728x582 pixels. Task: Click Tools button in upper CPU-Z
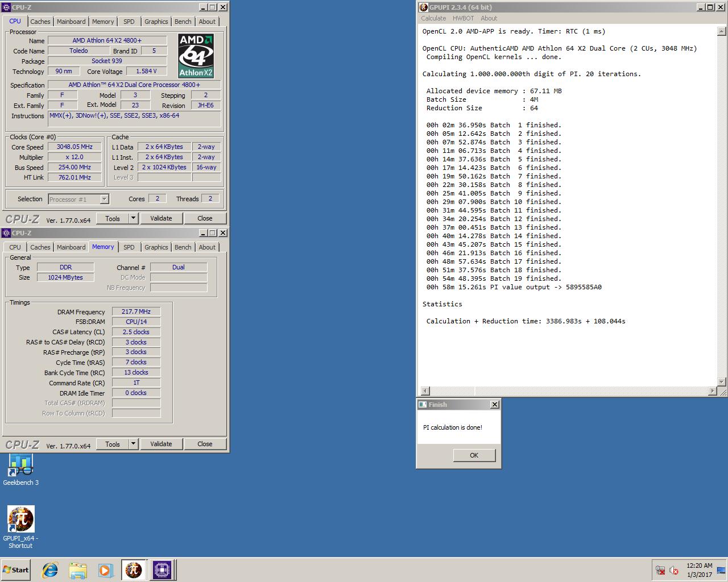tap(113, 218)
